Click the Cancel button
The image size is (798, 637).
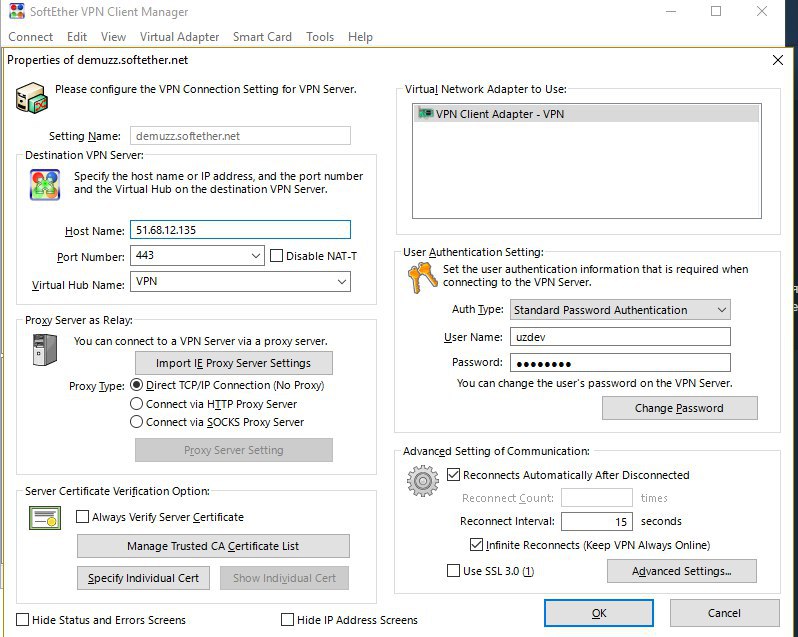click(x=724, y=613)
